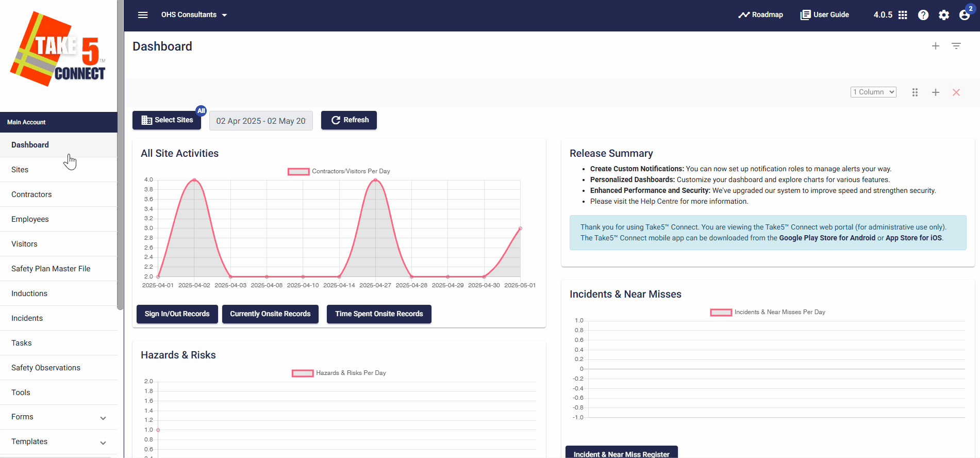
Task: Toggle the Hazards & Risks Per Day legend swatch
Action: point(303,373)
